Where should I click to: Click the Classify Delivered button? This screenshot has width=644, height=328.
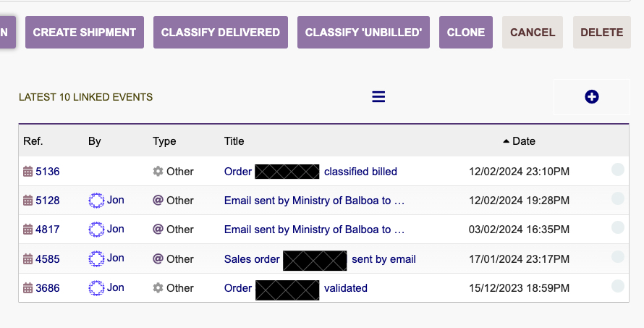[x=221, y=32]
